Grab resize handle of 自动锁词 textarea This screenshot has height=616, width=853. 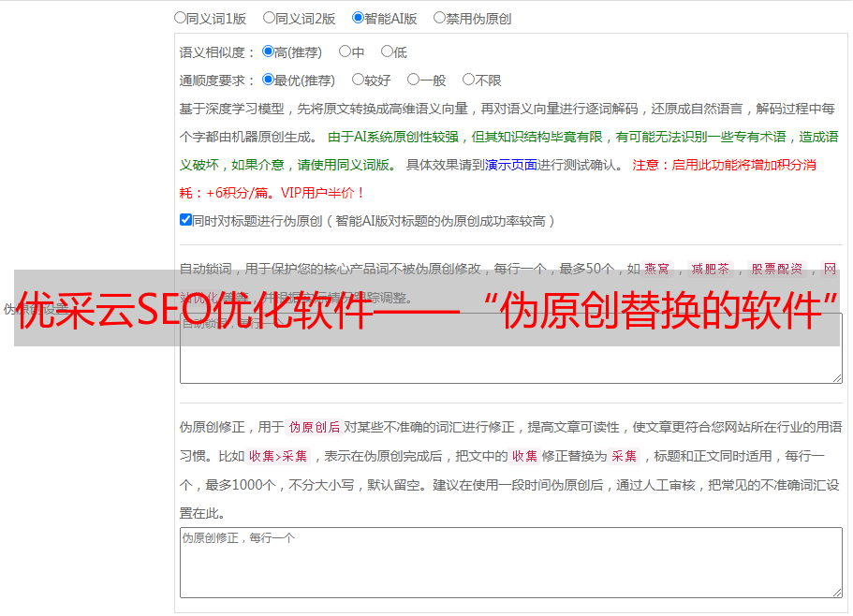pyautogui.click(x=837, y=378)
